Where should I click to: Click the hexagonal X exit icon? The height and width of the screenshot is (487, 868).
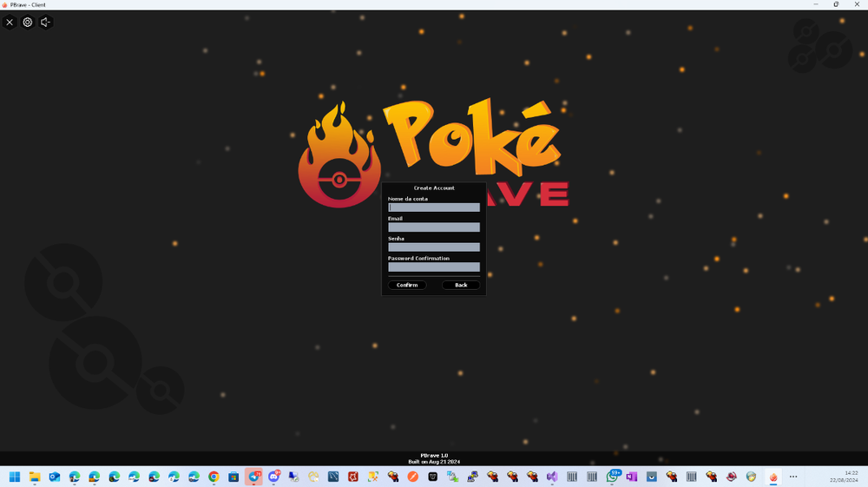point(10,23)
